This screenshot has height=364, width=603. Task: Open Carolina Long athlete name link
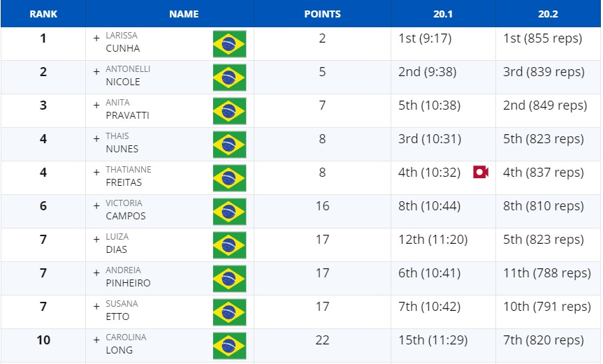tap(126, 344)
